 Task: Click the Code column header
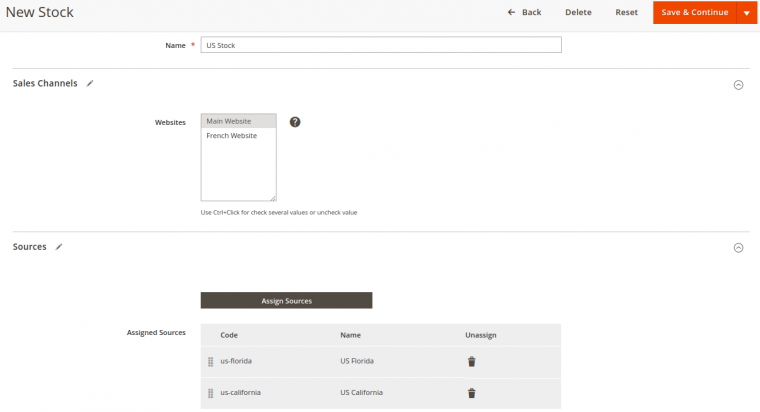pos(229,335)
